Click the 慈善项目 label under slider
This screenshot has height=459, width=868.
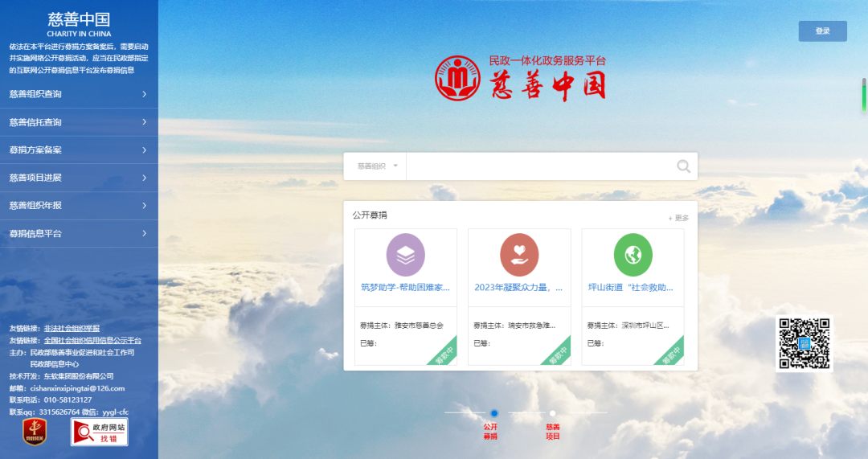pyautogui.click(x=552, y=432)
